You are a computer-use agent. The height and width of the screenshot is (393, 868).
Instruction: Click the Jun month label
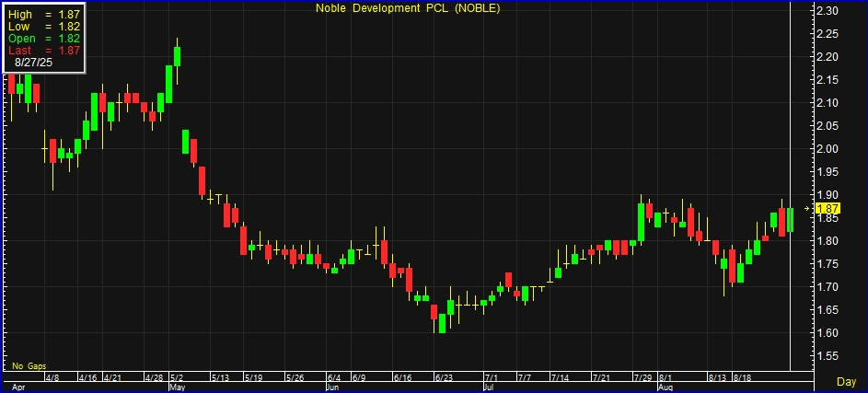click(333, 387)
